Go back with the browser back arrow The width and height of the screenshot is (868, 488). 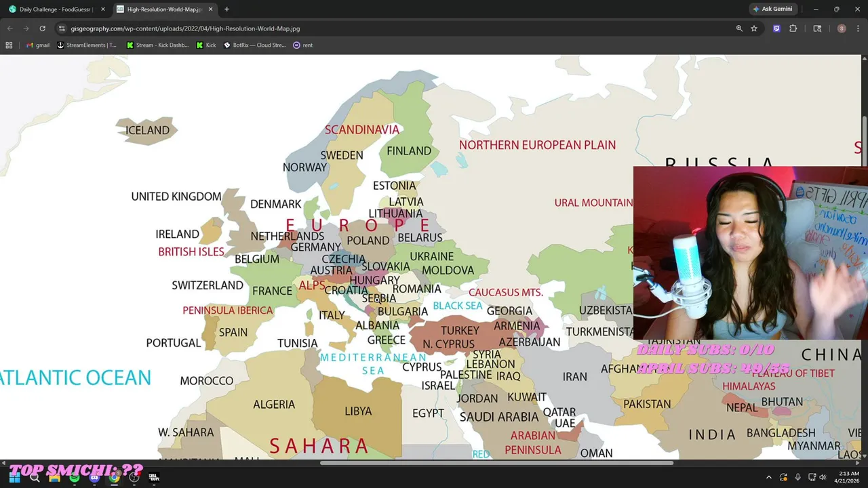coord(9,28)
